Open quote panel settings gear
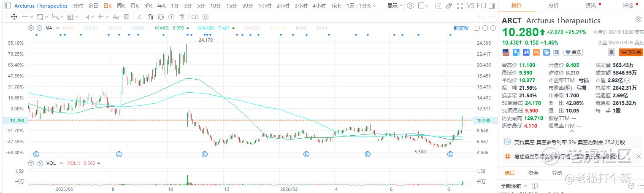The width and height of the screenshot is (644, 193). [638, 20]
